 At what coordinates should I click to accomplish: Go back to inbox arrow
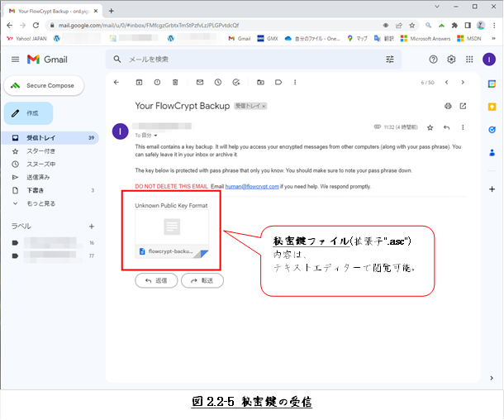click(x=116, y=83)
